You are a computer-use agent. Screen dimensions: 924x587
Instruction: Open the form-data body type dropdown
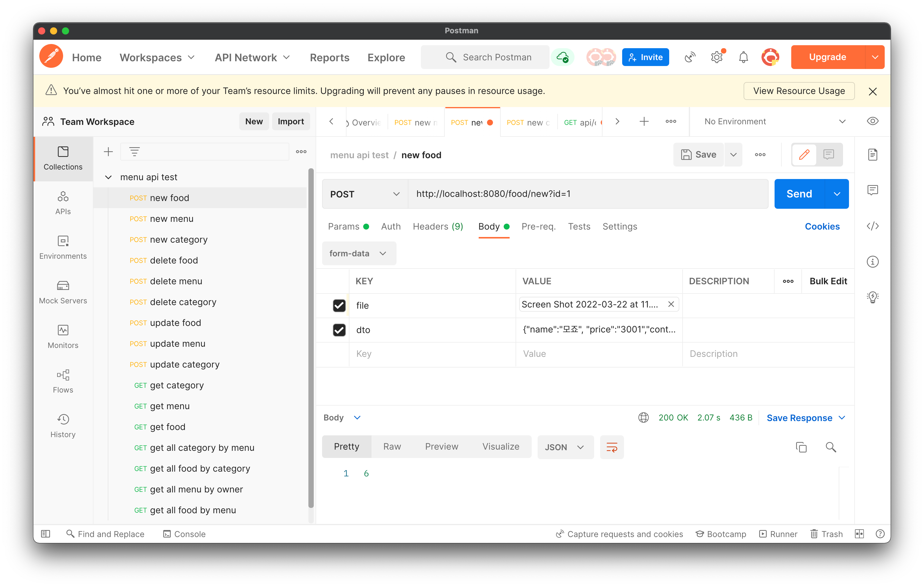click(359, 253)
